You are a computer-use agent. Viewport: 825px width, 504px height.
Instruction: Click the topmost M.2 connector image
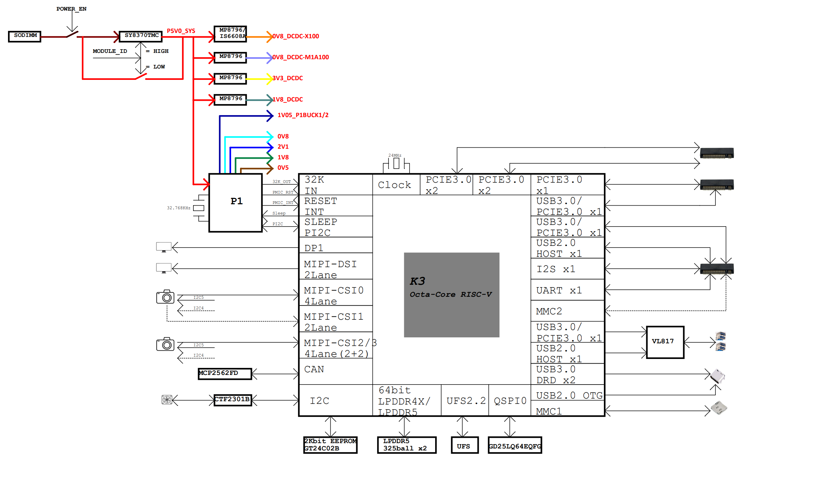717,153
